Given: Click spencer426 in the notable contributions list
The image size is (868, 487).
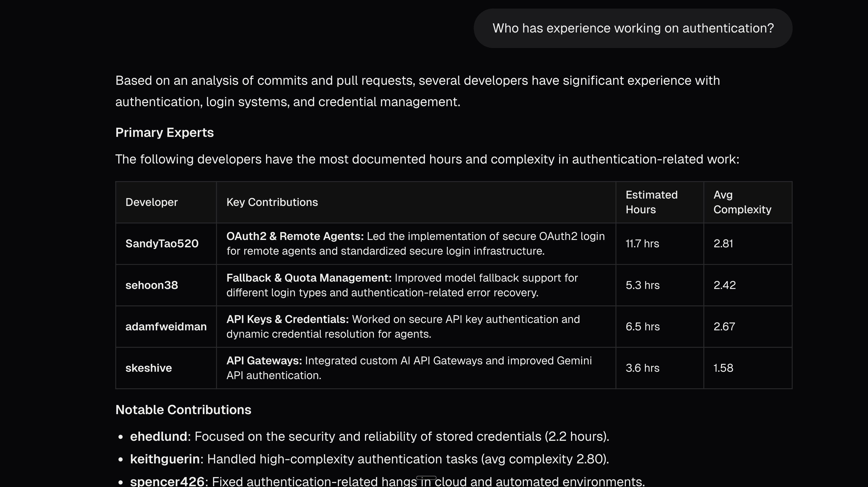Looking at the screenshot, I should click(167, 481).
